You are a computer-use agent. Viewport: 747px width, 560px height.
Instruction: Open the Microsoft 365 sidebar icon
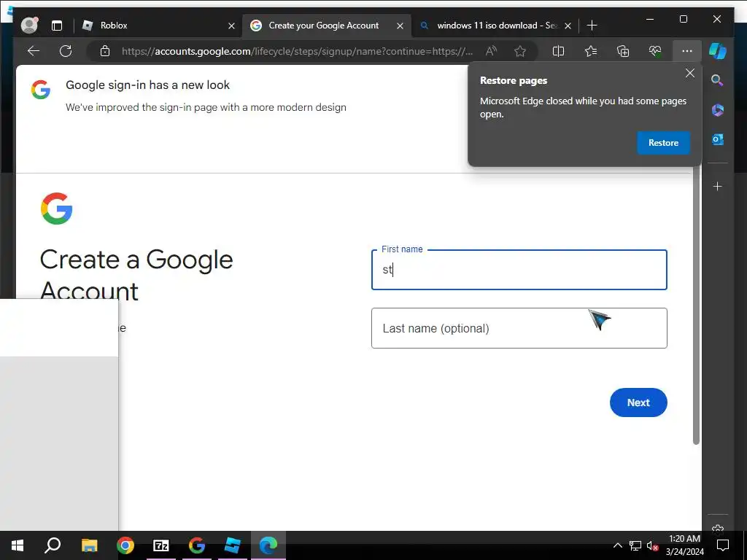pos(718,110)
